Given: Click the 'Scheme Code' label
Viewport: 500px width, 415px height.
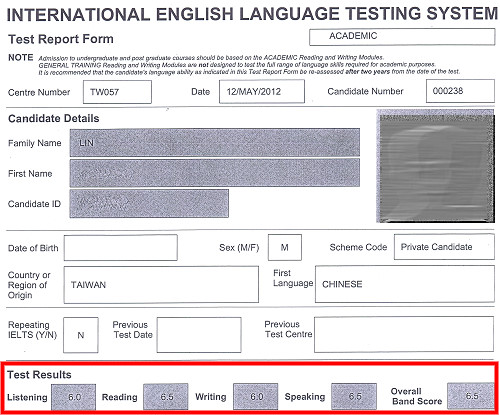Looking at the screenshot, I should 358,247.
